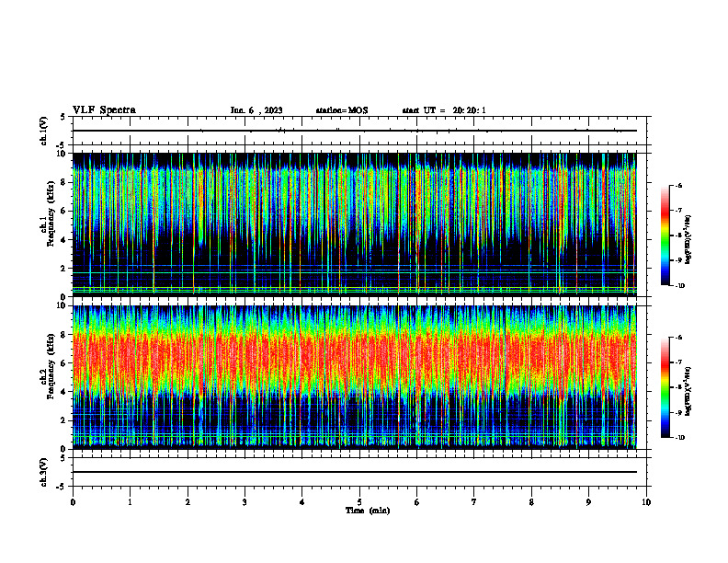Viewport: 728px width, 563px height.
Task: Click the ch.1 color scale bar
Action: tap(665, 236)
